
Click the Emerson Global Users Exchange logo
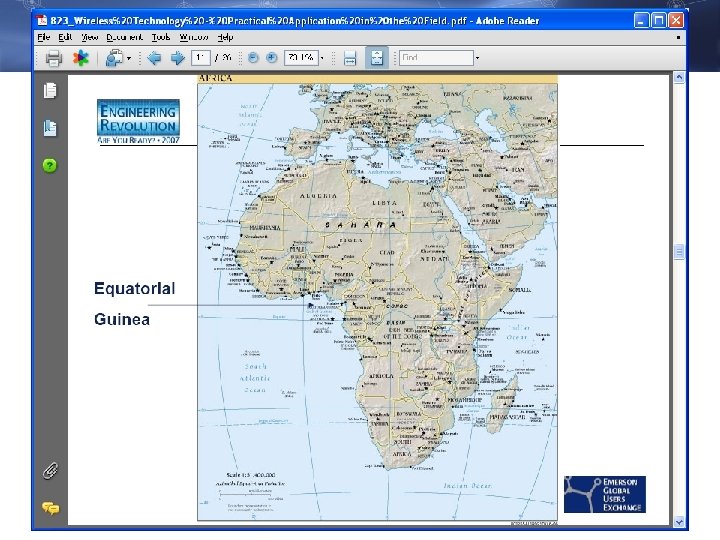(605, 495)
